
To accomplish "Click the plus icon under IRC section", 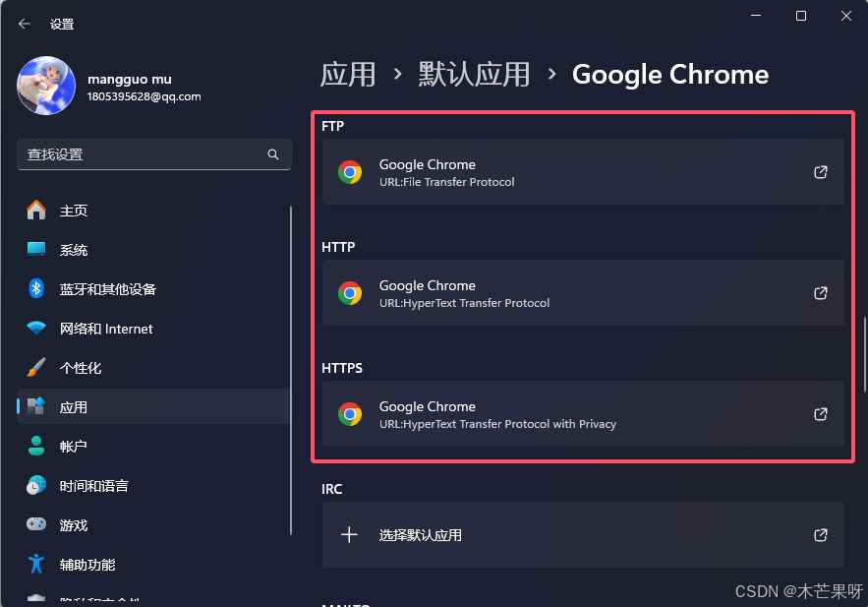I will click(x=349, y=534).
